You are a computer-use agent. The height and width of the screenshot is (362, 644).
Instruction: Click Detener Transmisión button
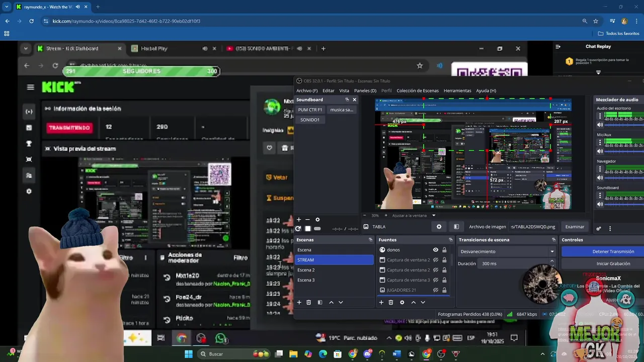point(612,251)
